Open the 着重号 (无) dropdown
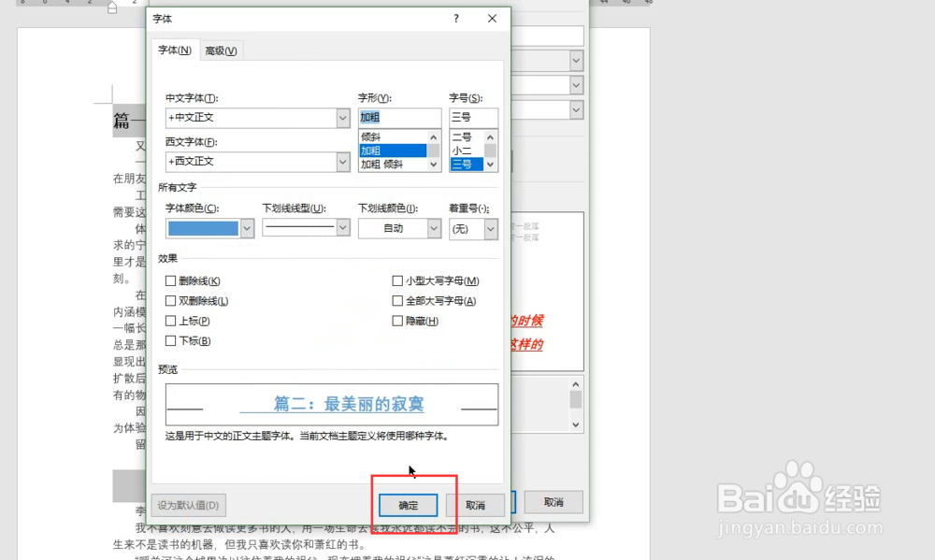The width and height of the screenshot is (935, 560). (x=473, y=229)
